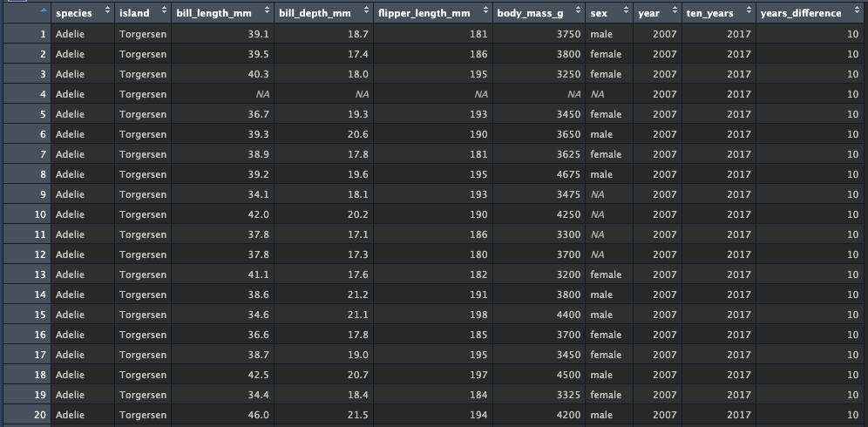Click the Adelie species cell in row 1
The width and height of the screenshot is (868, 427).
click(71, 34)
